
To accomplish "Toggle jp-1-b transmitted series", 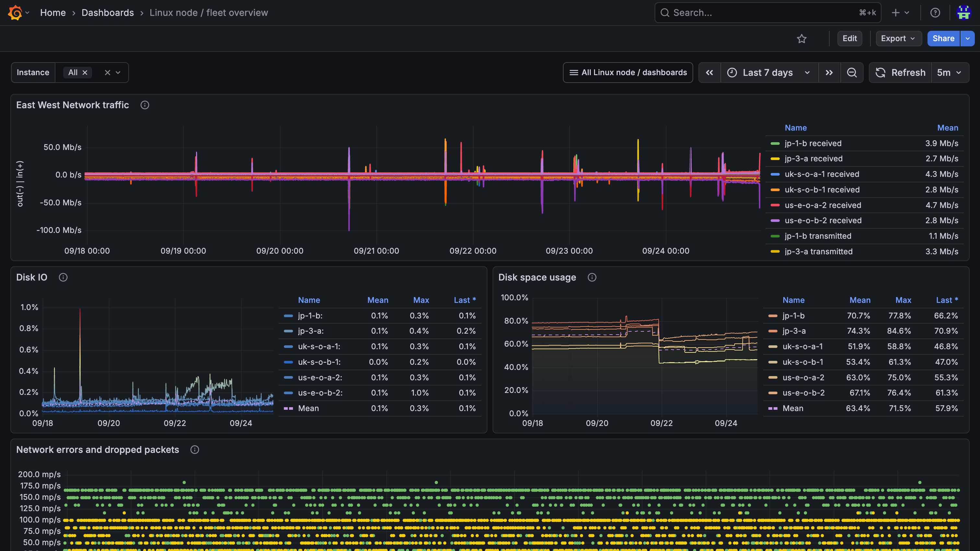I will [818, 236].
